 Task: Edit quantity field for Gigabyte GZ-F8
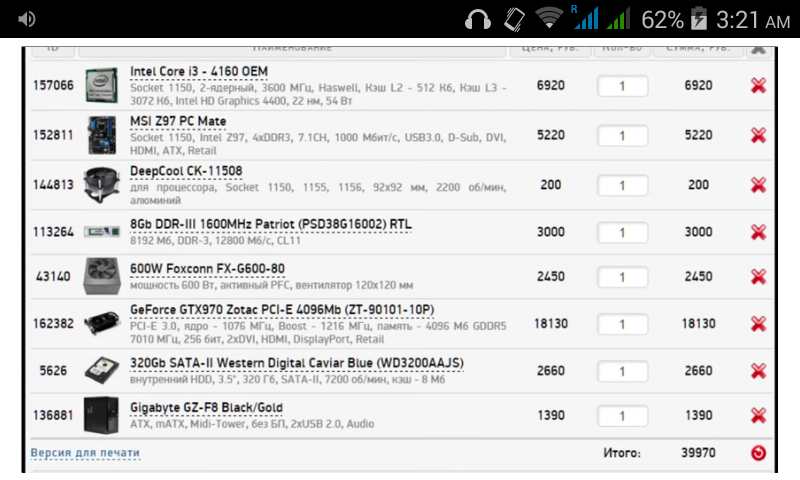(x=622, y=416)
